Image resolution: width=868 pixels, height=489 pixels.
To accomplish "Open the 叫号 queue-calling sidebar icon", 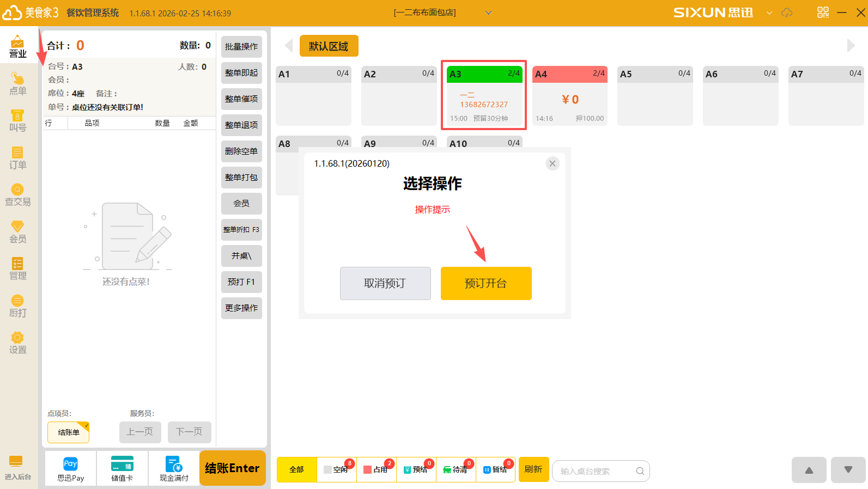I will point(17,121).
